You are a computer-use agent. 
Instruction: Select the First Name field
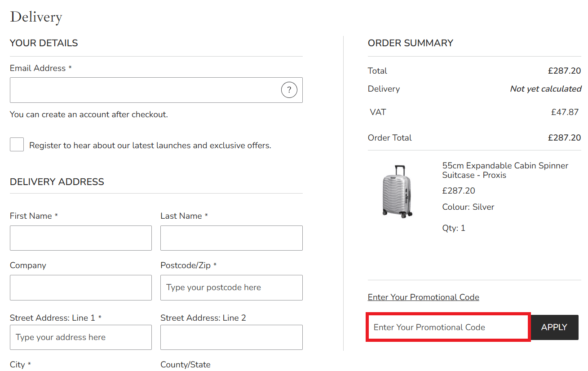[80, 238]
